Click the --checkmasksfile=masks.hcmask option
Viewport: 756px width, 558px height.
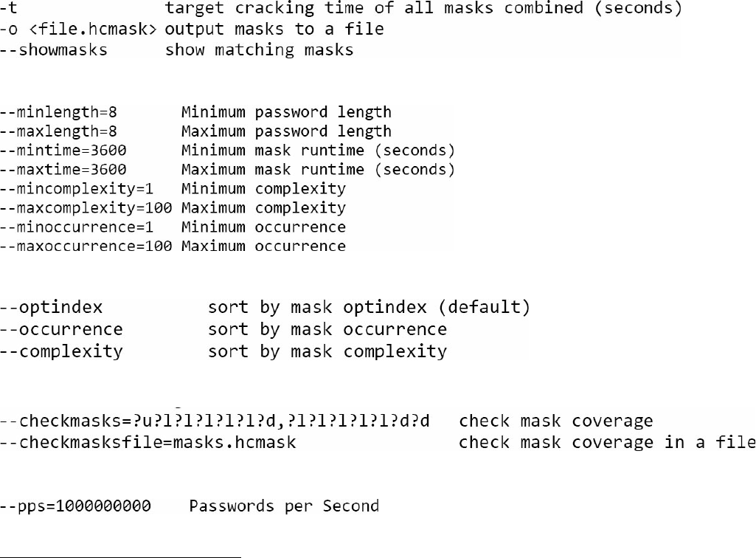(149, 443)
